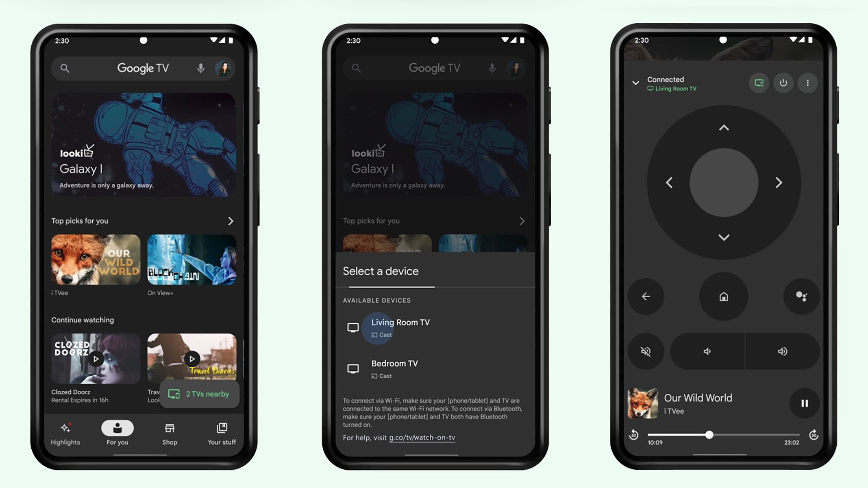
Task: Expand the 2 TVs nearby notification
Action: [198, 394]
